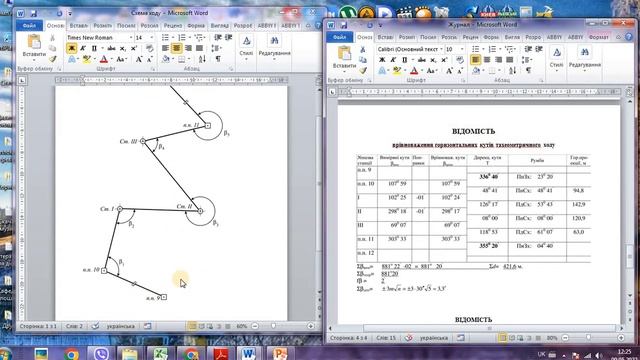The image size is (640, 360).
Task: Shrink font size in Схема ходу window
Action: [x=149, y=60]
